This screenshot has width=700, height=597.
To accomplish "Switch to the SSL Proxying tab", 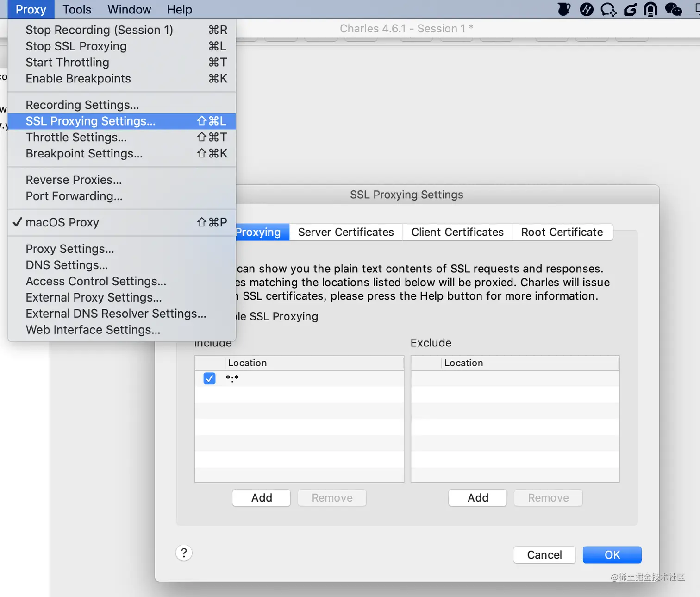I will pos(262,232).
